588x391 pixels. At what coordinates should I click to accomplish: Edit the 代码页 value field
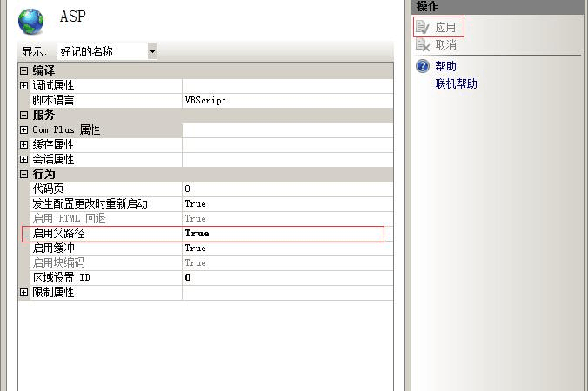(x=261, y=189)
